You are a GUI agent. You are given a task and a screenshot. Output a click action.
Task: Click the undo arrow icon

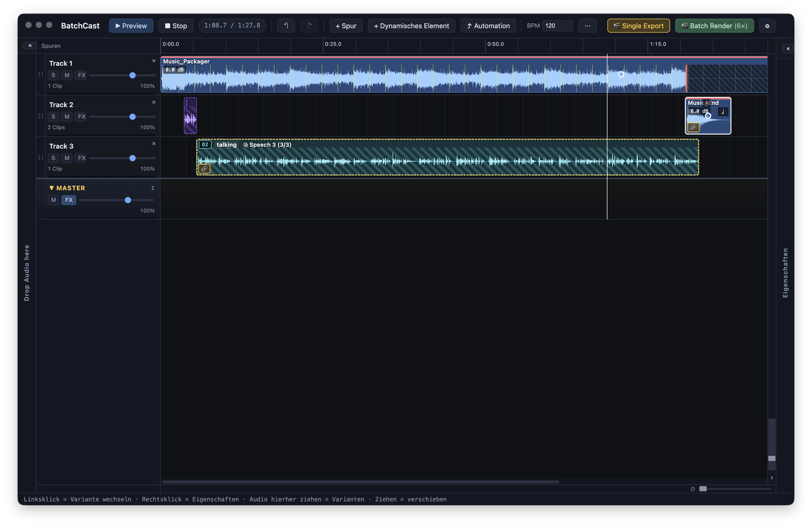pos(286,26)
